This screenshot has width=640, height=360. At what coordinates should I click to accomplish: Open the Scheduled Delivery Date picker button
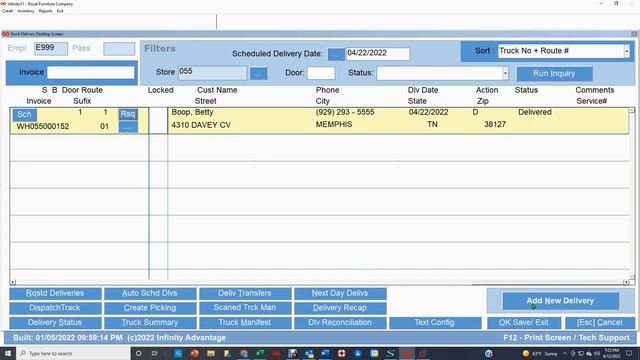pyautogui.click(x=336, y=54)
